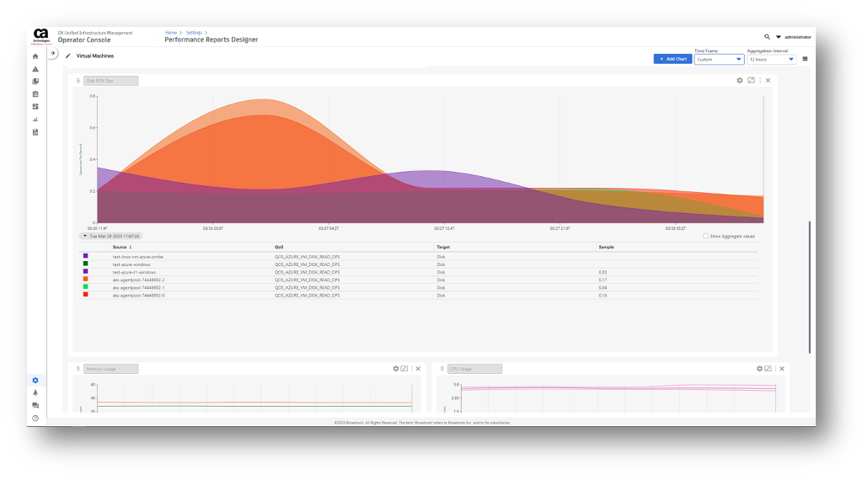The height and width of the screenshot is (480, 868).
Task: Open the Time Frame dropdown
Action: pyautogui.click(x=719, y=60)
